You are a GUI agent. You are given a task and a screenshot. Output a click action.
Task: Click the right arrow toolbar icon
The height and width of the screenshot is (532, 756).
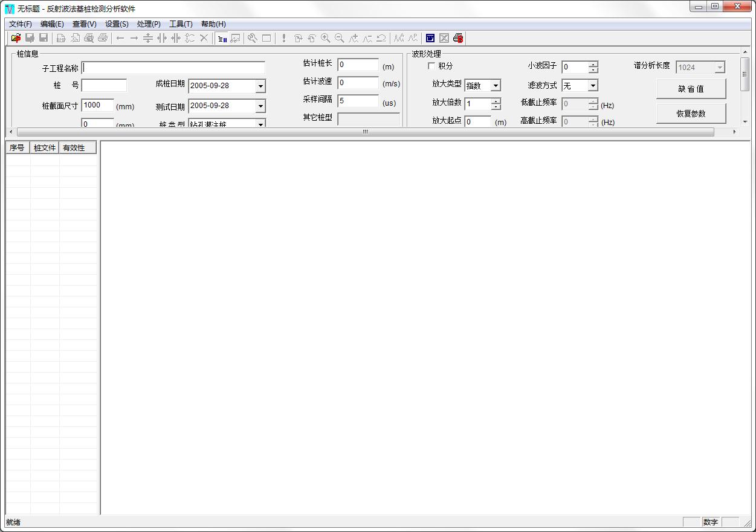[134, 38]
